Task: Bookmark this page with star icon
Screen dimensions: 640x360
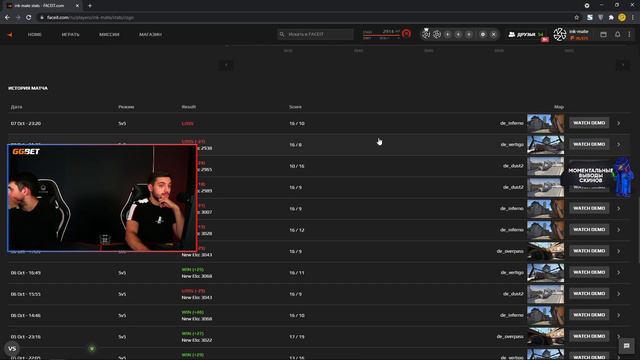Action: [x=577, y=18]
